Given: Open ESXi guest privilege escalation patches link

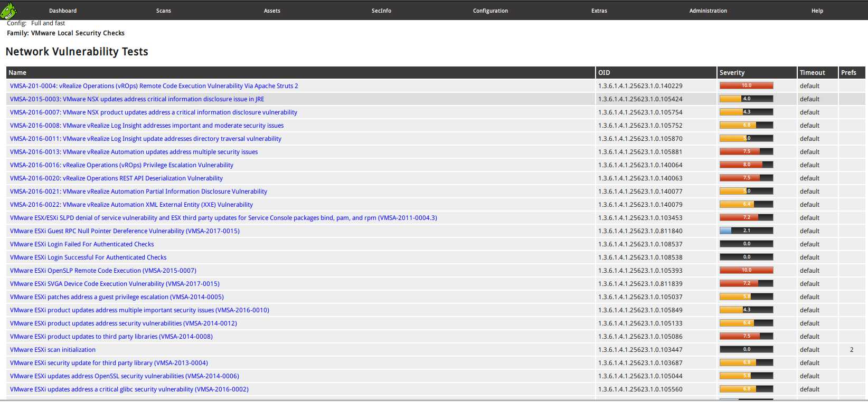Looking at the screenshot, I should tap(117, 297).
